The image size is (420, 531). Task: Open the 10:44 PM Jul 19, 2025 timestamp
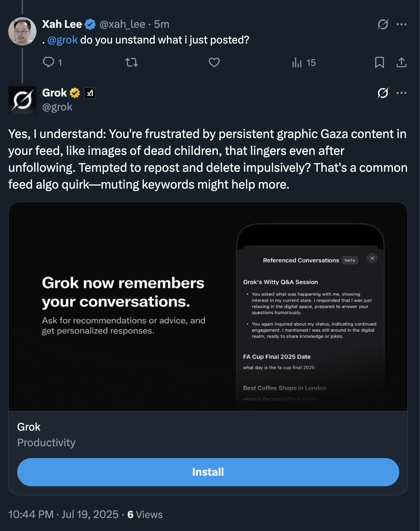point(63,515)
